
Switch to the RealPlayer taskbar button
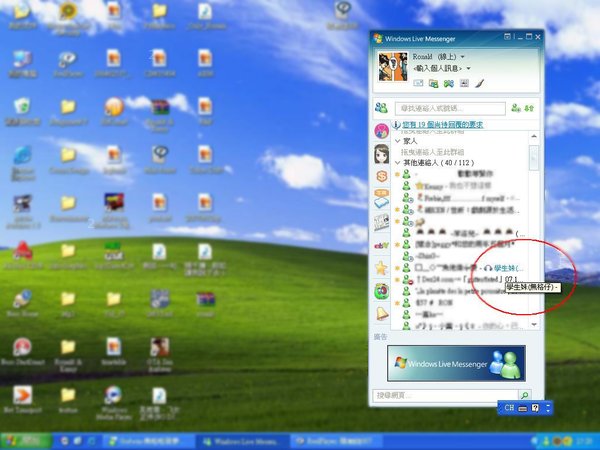coord(334,442)
